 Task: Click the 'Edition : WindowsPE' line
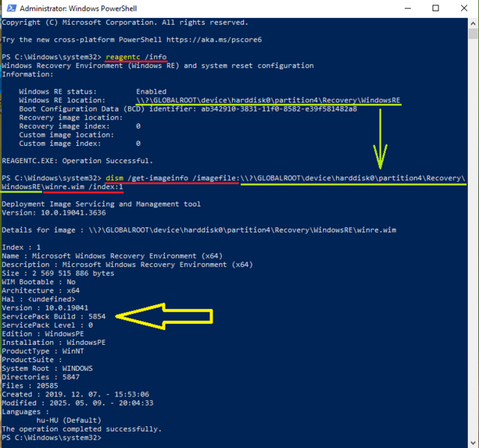point(43,334)
